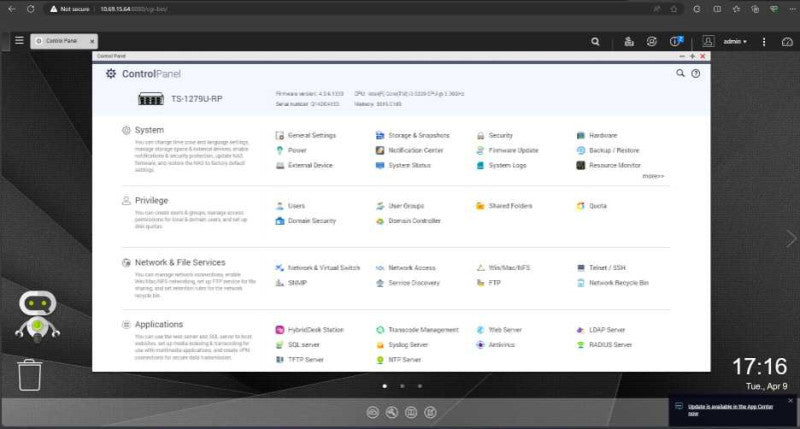Image resolution: width=800 pixels, height=429 pixels.
Task: Open HybridDesk Station
Action: pyautogui.click(x=310, y=330)
